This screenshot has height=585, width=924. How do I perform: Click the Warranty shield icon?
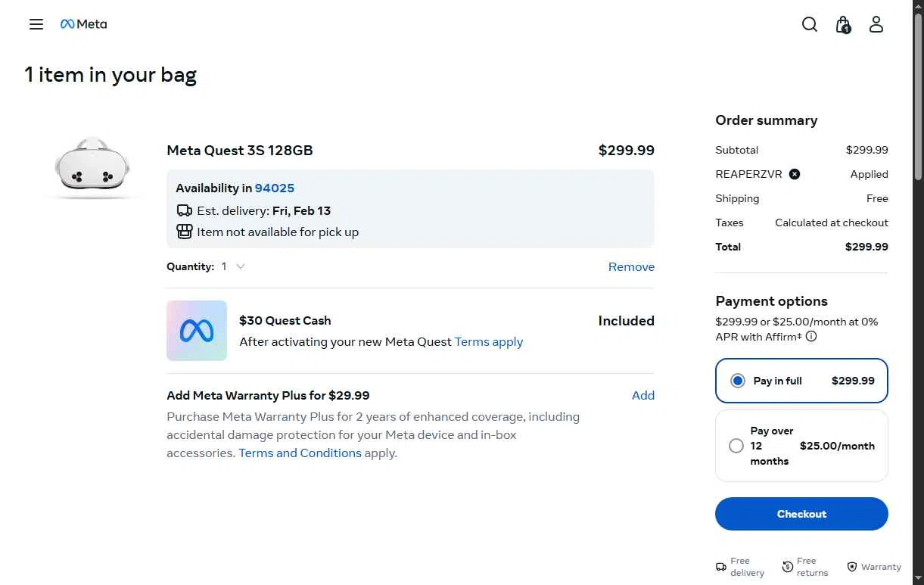[x=852, y=567]
